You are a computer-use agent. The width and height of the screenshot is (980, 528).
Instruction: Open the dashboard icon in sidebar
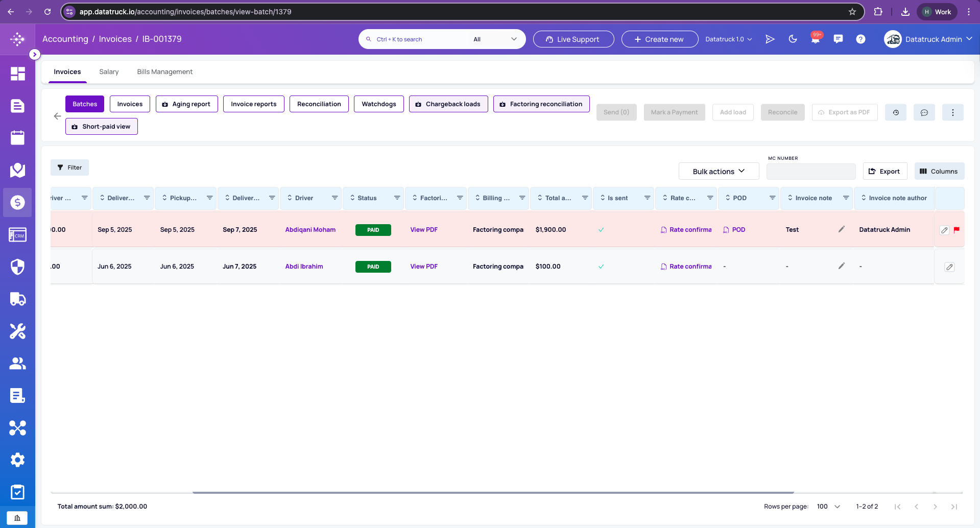tap(17, 74)
